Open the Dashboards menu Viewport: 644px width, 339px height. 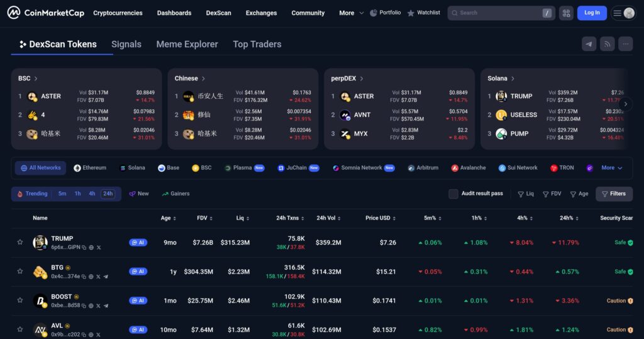coord(174,13)
